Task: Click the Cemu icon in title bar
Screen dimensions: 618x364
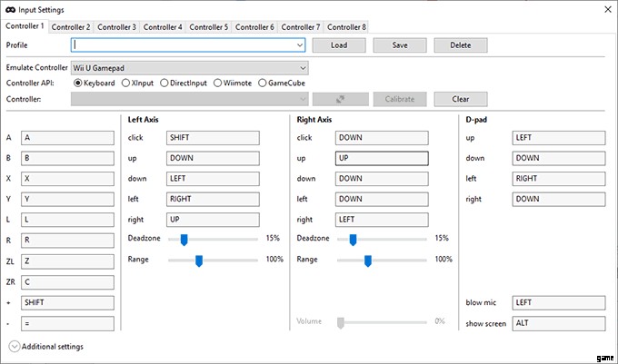Action: pyautogui.click(x=11, y=10)
